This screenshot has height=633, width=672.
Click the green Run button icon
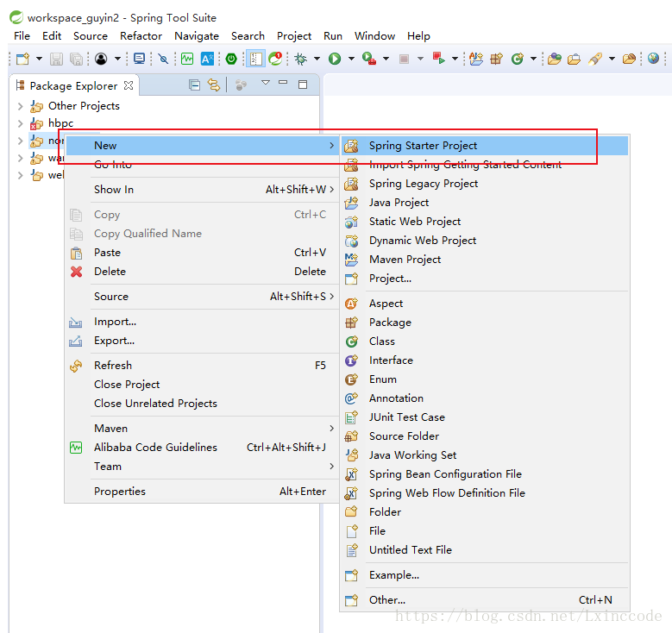335,59
